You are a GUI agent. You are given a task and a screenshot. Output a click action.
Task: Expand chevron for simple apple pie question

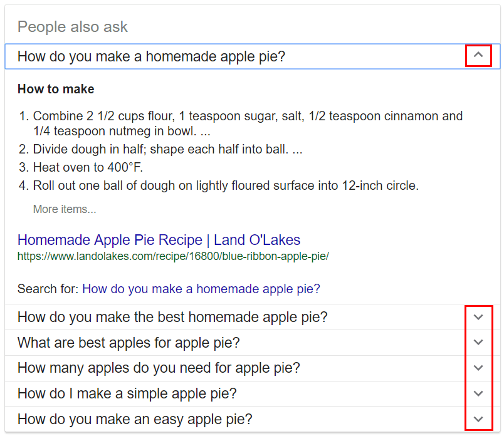[478, 393]
